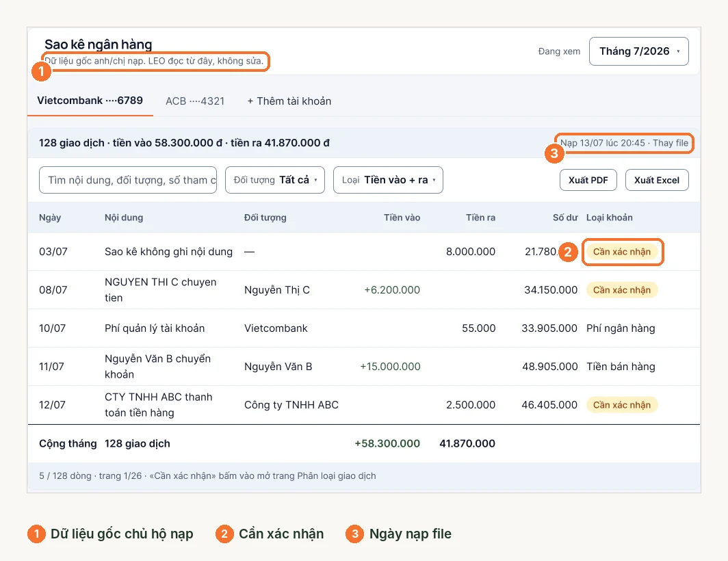Open the Cần xác nhận badge on the 08/07 row
Screen dimensions: 728x561
[622, 290]
